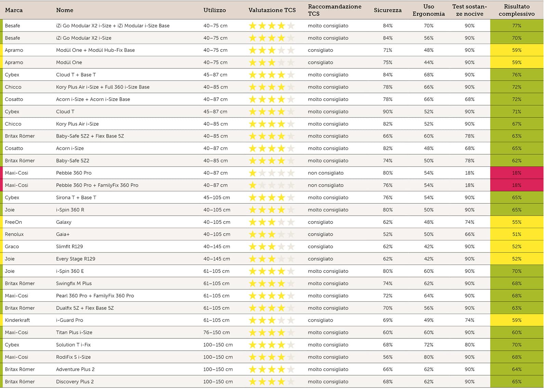The width and height of the screenshot is (547, 392).
Task: Click the 80% ergonomics value for RodiFix S
Action: coord(428,357)
